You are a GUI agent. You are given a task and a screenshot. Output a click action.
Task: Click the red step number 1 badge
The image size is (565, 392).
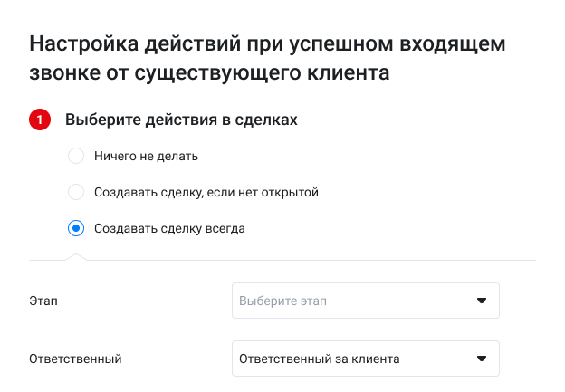40,120
